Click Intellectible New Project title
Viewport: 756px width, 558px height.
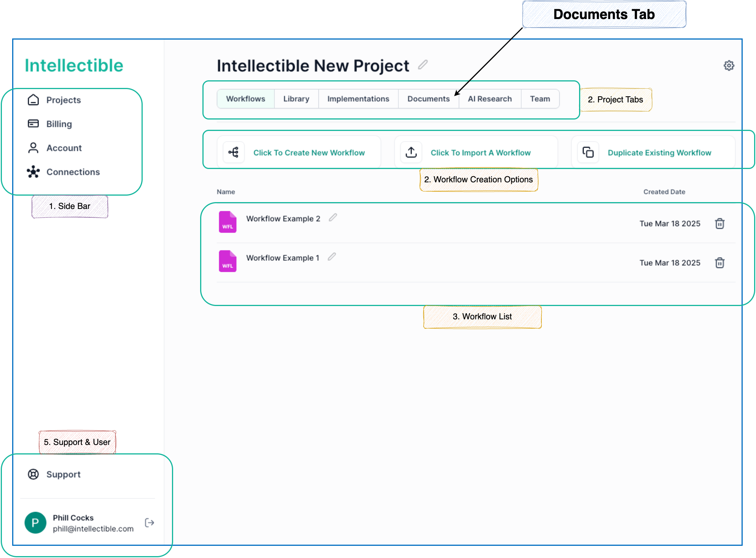tap(313, 65)
